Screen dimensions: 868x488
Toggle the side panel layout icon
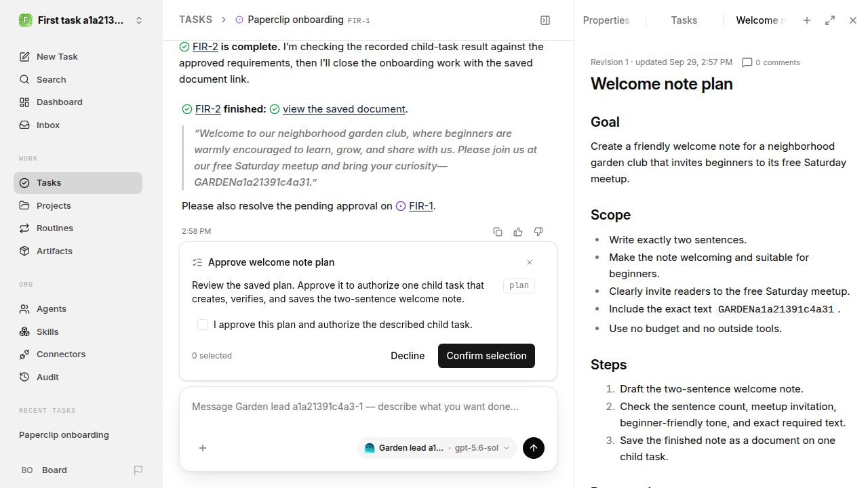tap(545, 20)
